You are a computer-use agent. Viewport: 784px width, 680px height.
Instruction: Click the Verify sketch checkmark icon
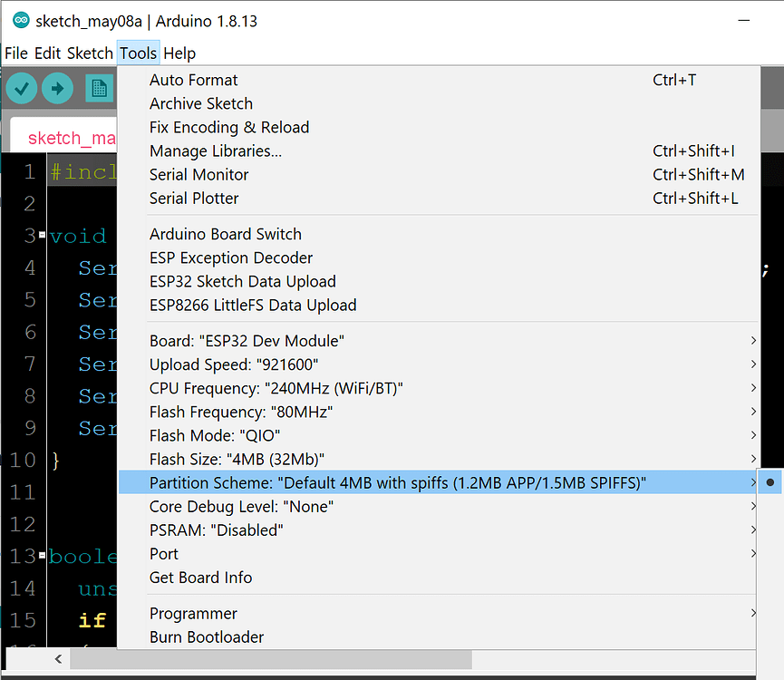21,88
